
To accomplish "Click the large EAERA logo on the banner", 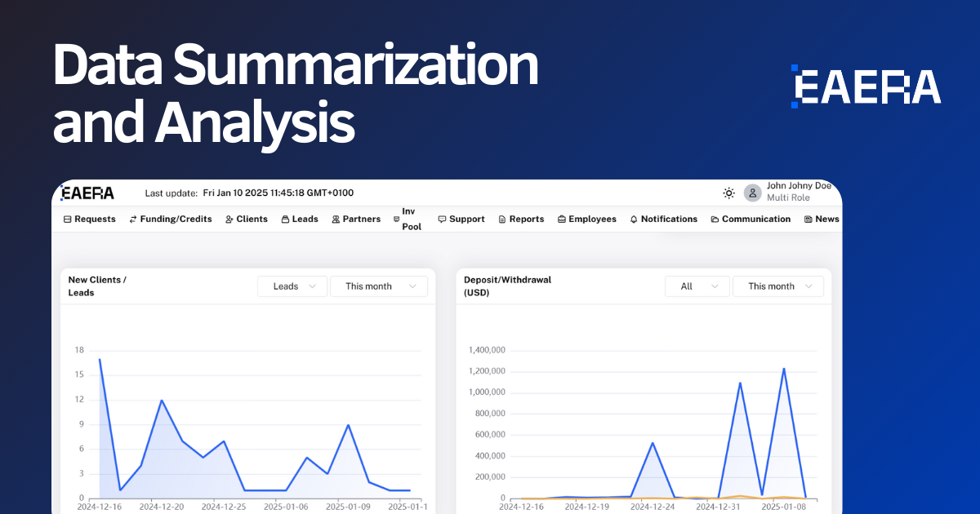I will [866, 86].
